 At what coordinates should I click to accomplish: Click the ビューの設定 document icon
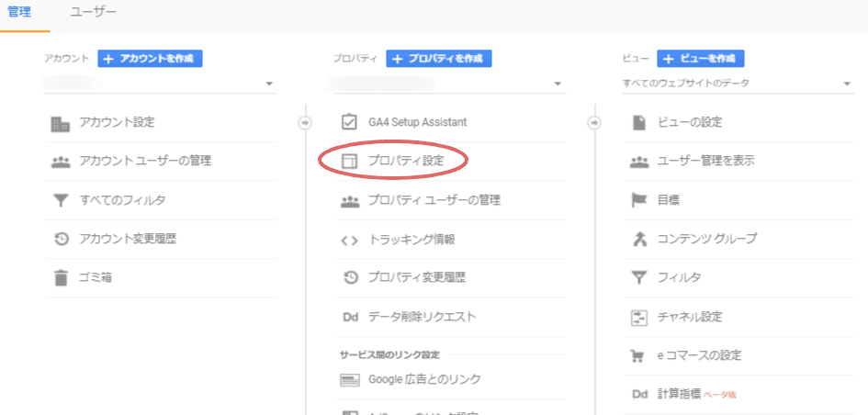[639, 123]
